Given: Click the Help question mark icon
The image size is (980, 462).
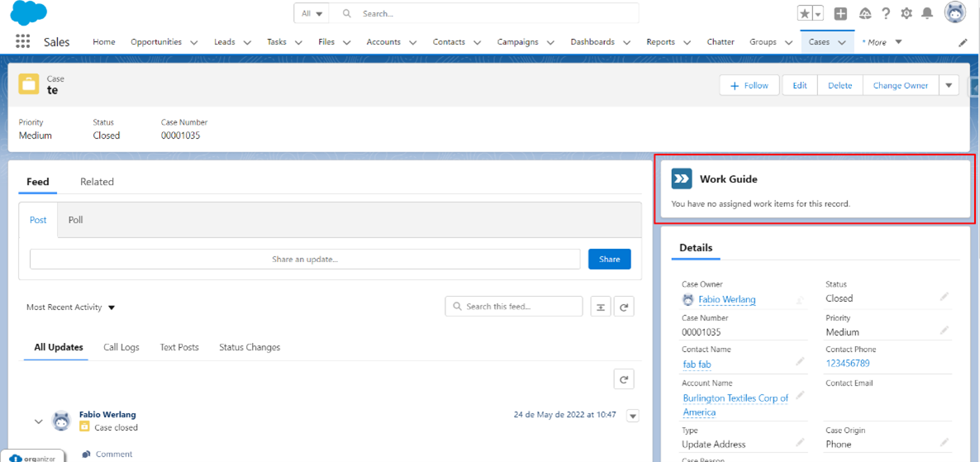Looking at the screenshot, I should click(x=886, y=13).
